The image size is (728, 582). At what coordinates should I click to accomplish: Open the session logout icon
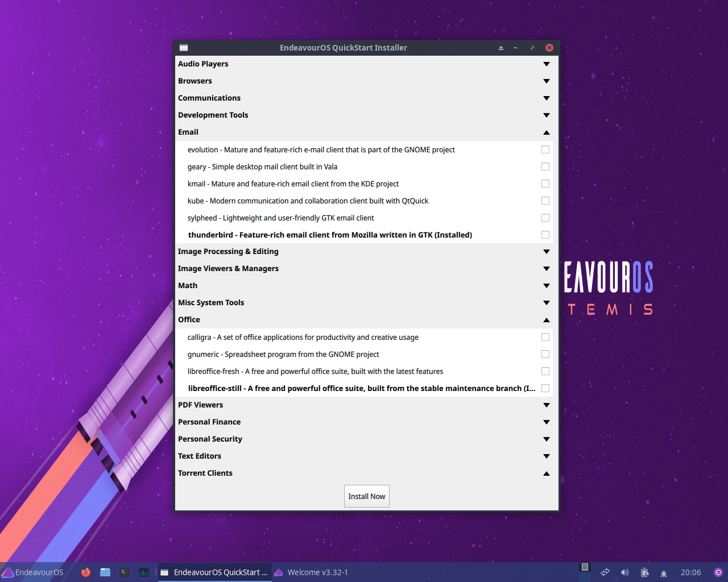click(718, 572)
